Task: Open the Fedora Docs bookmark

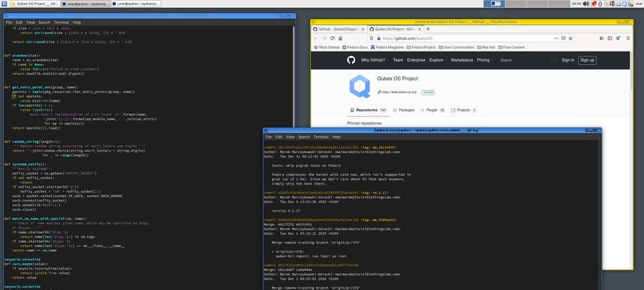Action: coord(355,47)
